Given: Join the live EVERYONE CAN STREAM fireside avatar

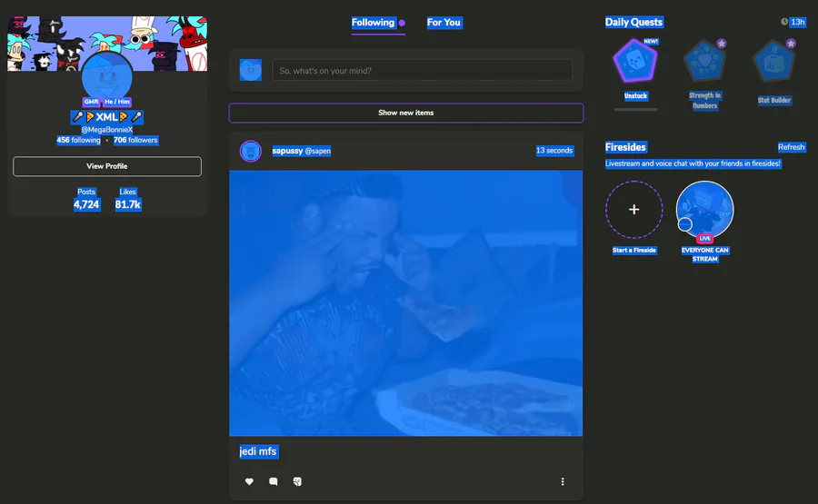Looking at the screenshot, I should click(x=704, y=210).
